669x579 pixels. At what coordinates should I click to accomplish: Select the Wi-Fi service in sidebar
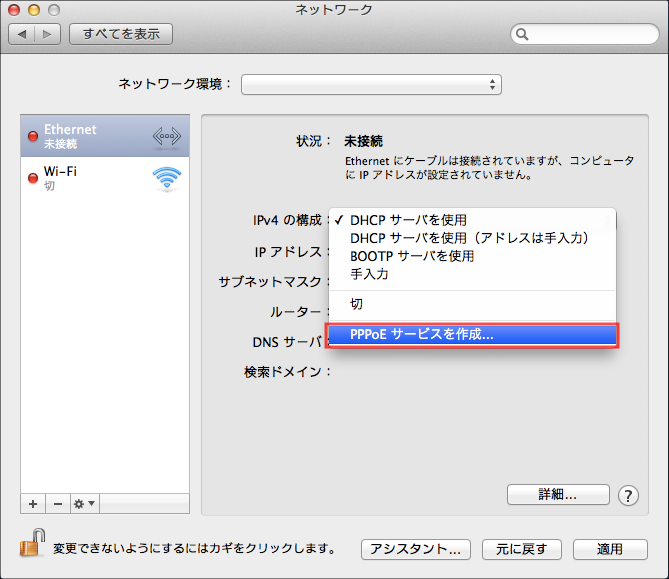[x=105, y=178]
